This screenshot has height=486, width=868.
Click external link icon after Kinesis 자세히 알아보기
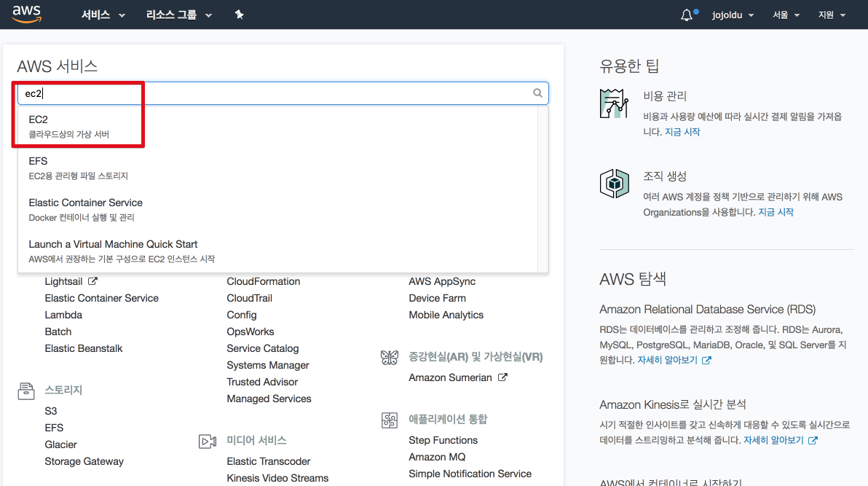point(813,441)
